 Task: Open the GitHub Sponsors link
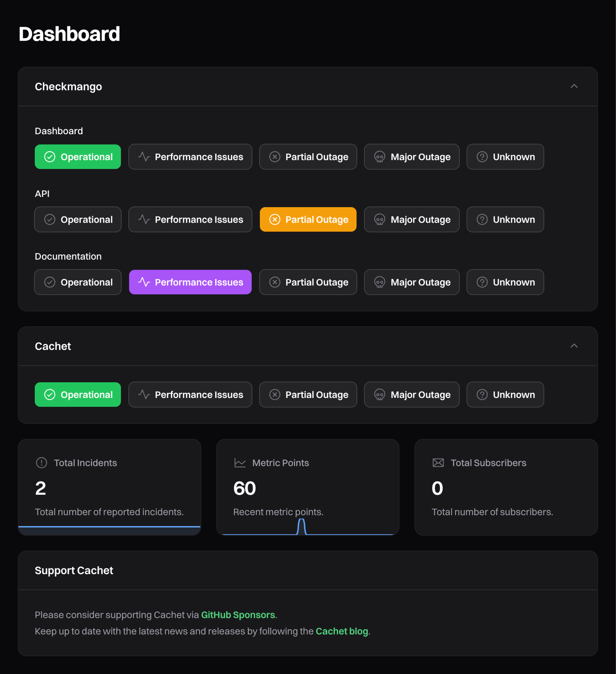coord(238,615)
